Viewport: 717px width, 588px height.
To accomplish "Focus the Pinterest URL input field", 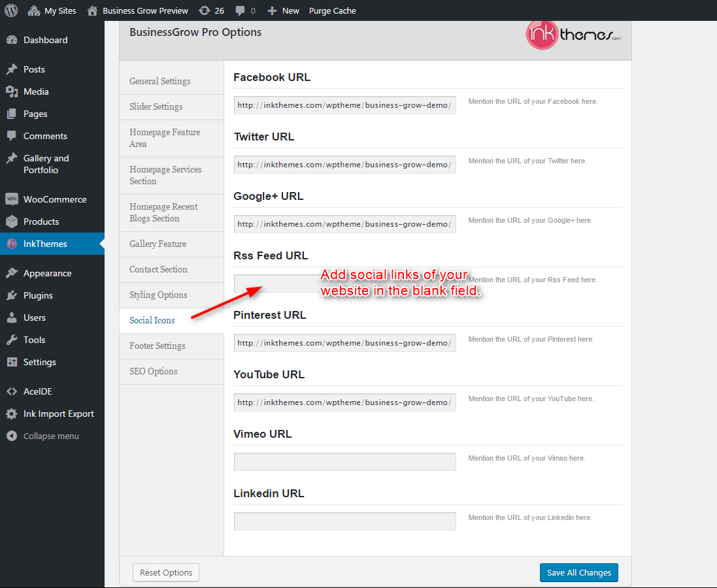I will click(x=345, y=343).
